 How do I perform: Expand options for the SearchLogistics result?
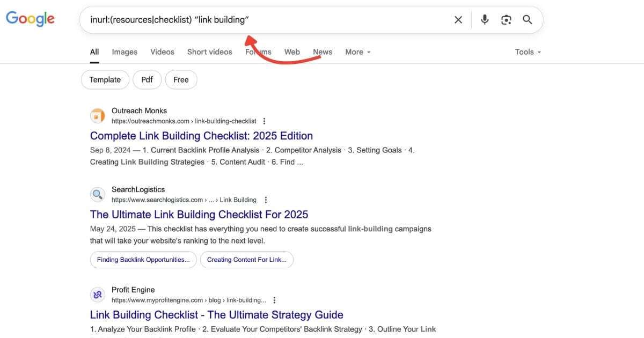(x=265, y=199)
